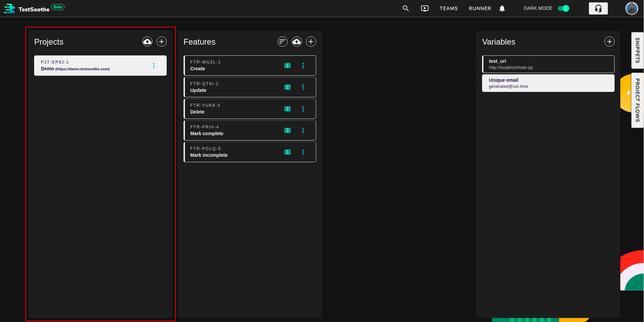Select the Mark complete feature
Viewport: 644px width, 322px height.
click(250, 130)
